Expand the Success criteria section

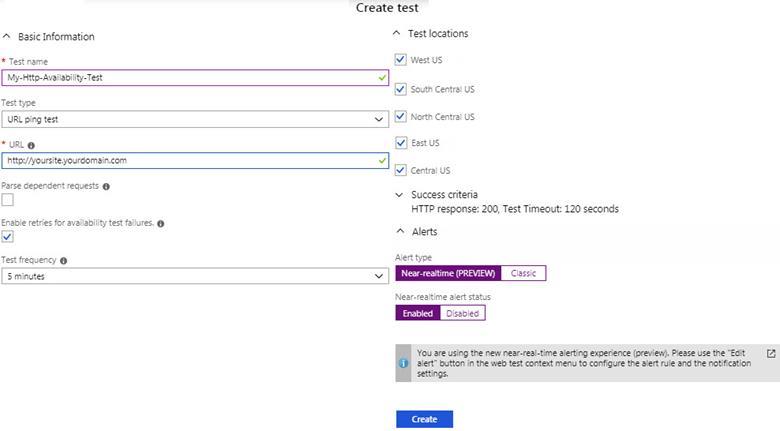pos(397,195)
